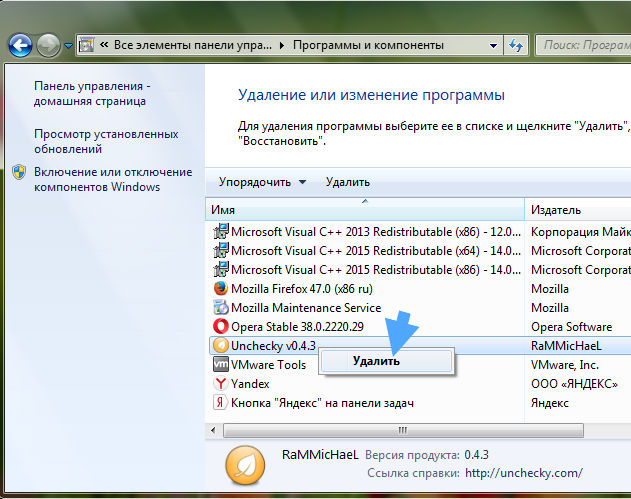
Task: Click publisher VMware, Inc. cell
Action: 565,365
